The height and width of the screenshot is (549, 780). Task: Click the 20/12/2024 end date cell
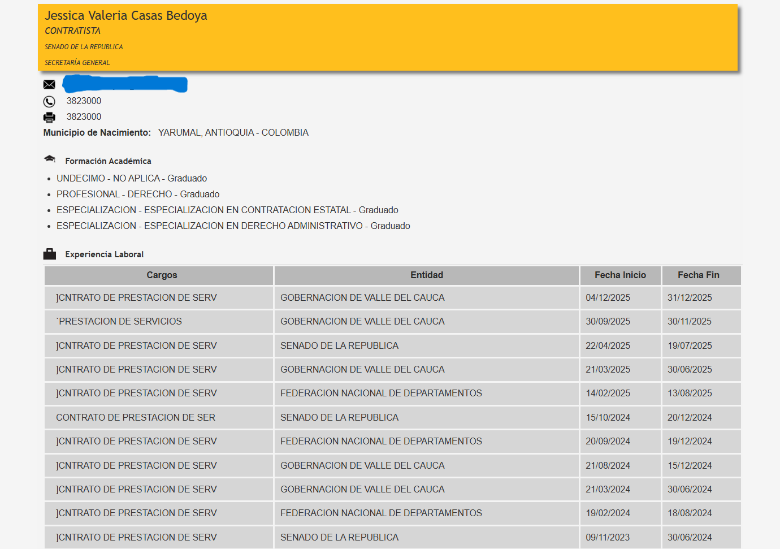click(689, 418)
